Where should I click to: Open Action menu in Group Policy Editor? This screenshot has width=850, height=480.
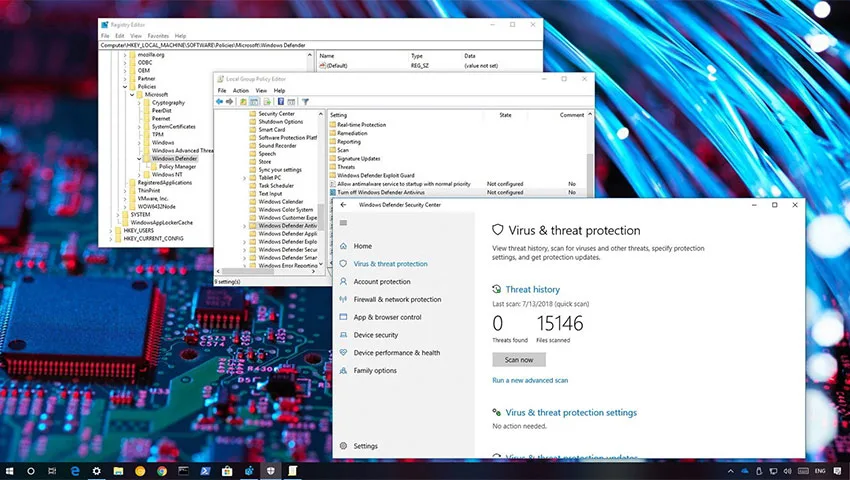pos(241,91)
